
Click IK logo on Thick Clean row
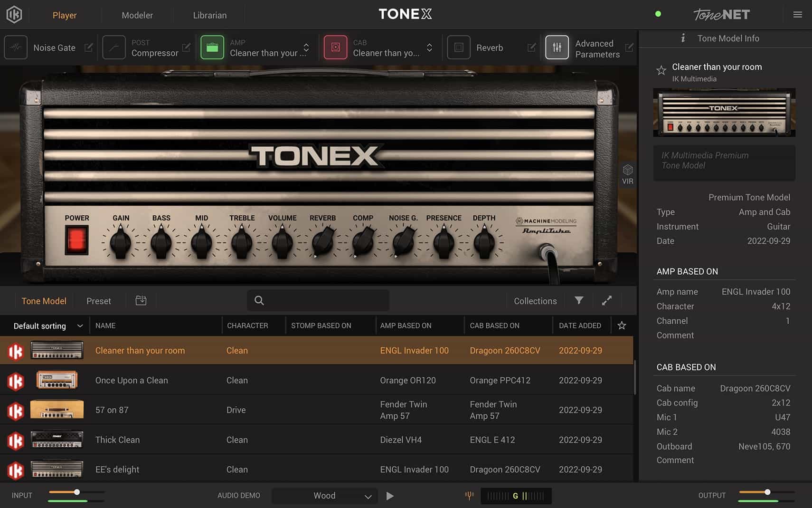[x=16, y=441]
